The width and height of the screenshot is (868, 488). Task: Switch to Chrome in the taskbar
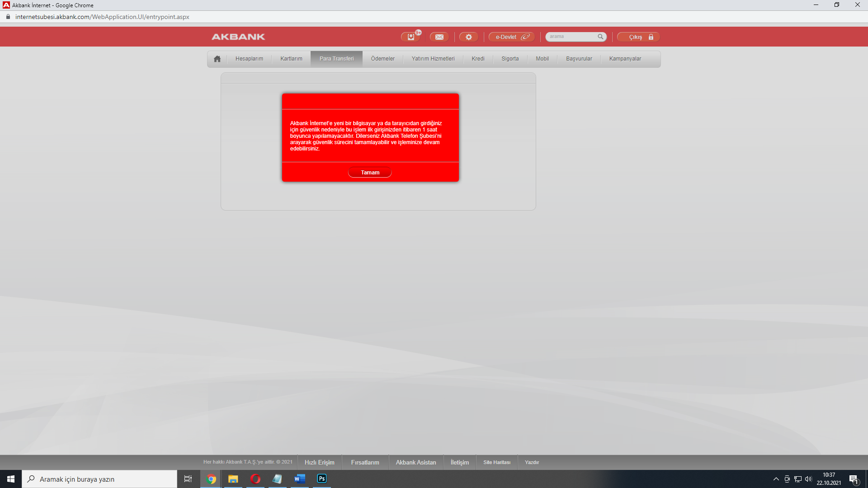coord(211,479)
